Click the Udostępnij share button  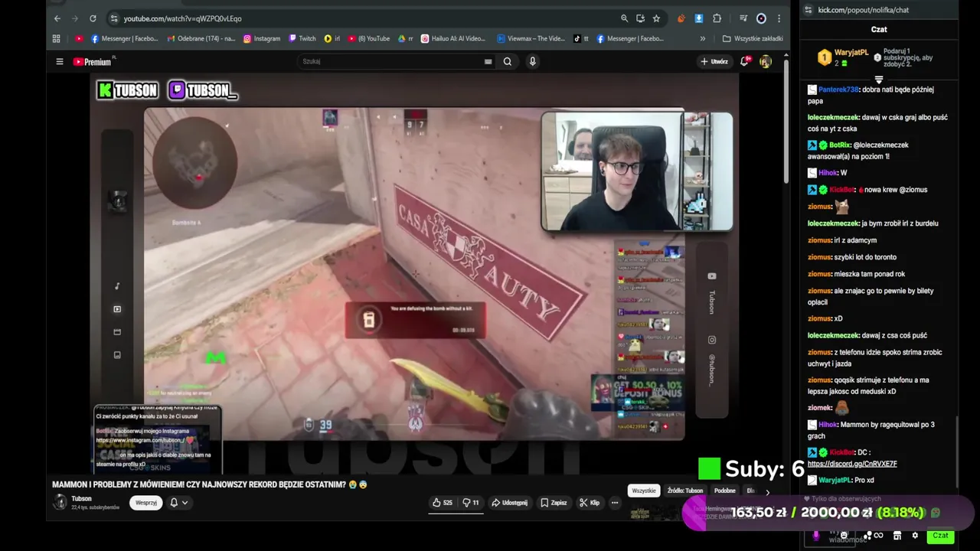pyautogui.click(x=509, y=503)
